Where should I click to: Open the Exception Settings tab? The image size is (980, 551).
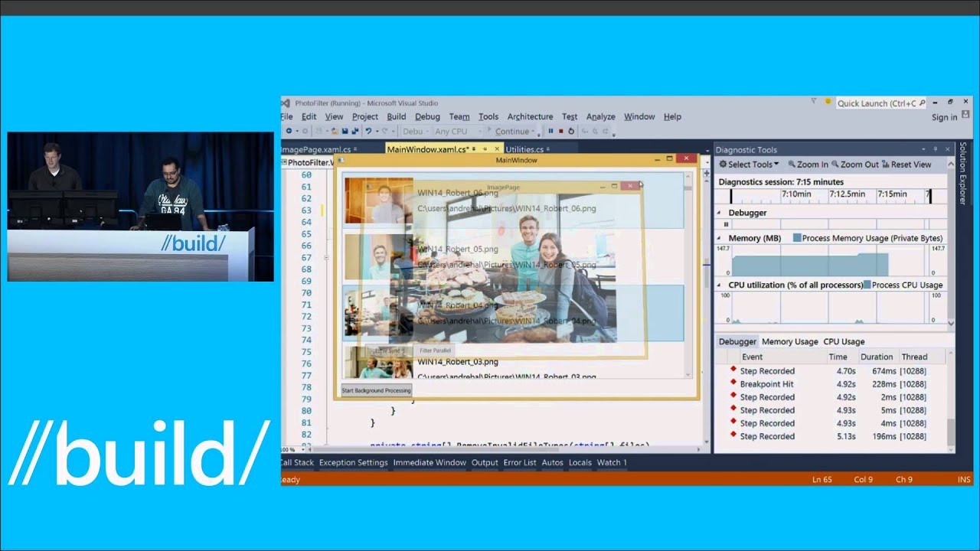[x=353, y=462]
